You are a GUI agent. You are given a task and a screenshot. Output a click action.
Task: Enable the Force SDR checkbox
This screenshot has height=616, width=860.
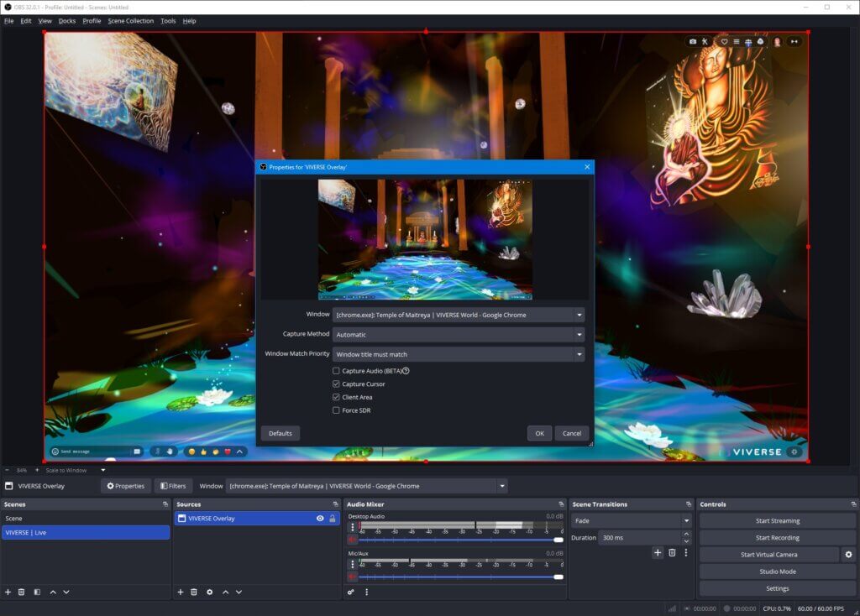(337, 410)
